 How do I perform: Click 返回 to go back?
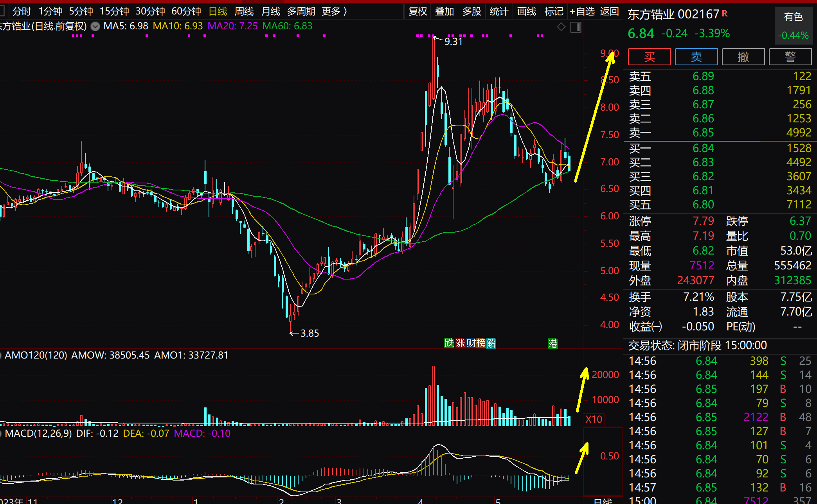610,11
